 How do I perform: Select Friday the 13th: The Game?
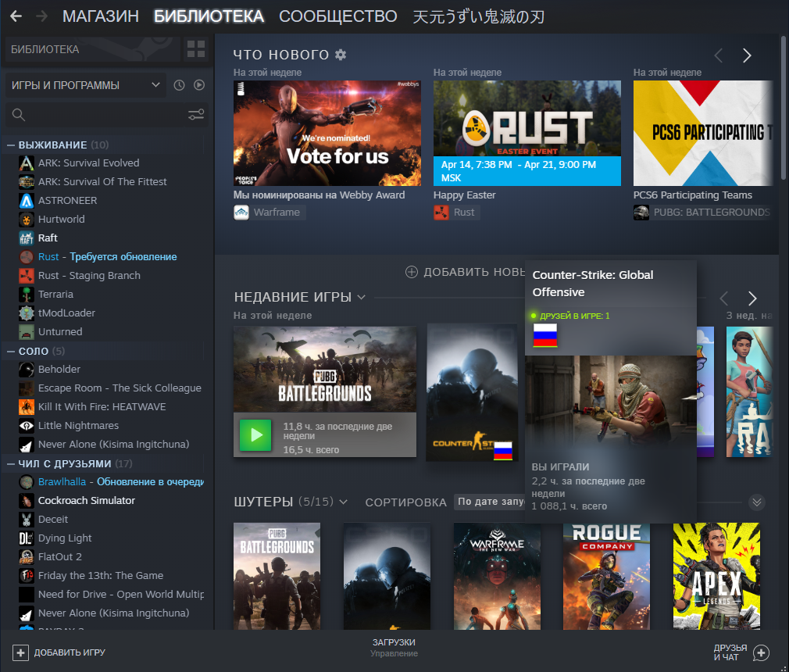[101, 575]
